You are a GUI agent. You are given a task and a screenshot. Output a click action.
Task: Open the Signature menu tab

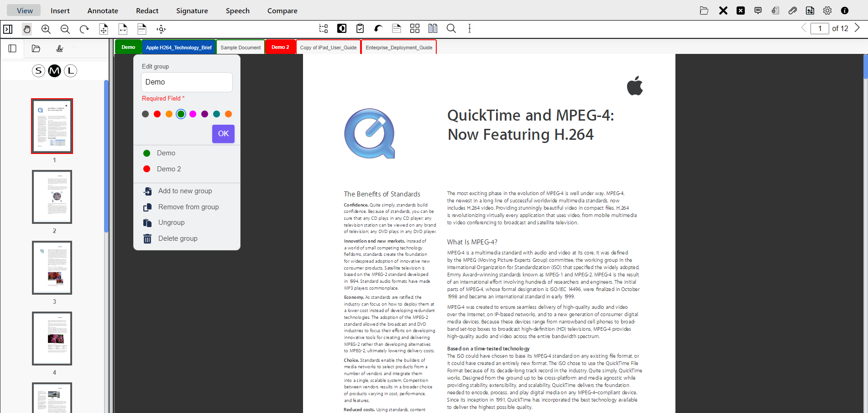pos(192,11)
